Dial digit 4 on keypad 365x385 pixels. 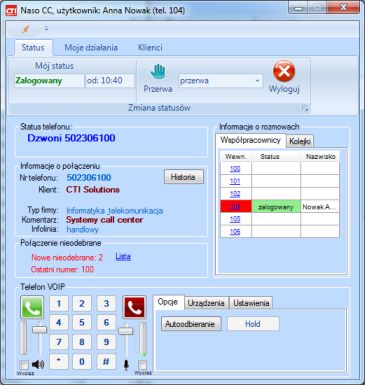click(59, 323)
